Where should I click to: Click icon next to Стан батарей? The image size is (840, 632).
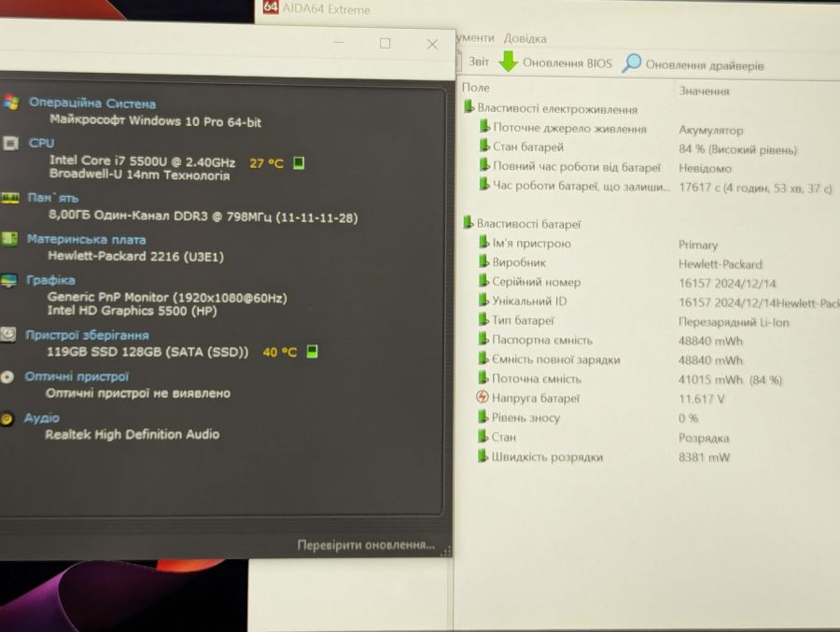point(484,146)
